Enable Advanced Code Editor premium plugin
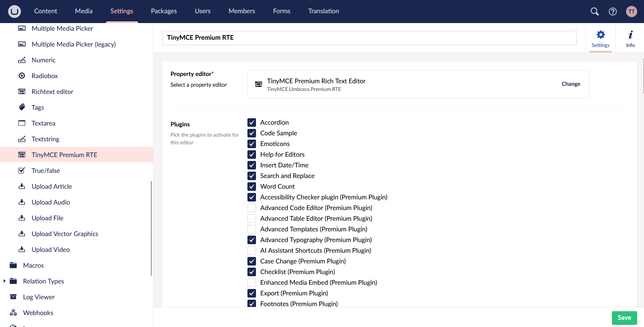This screenshot has height=327, width=644. click(252, 208)
